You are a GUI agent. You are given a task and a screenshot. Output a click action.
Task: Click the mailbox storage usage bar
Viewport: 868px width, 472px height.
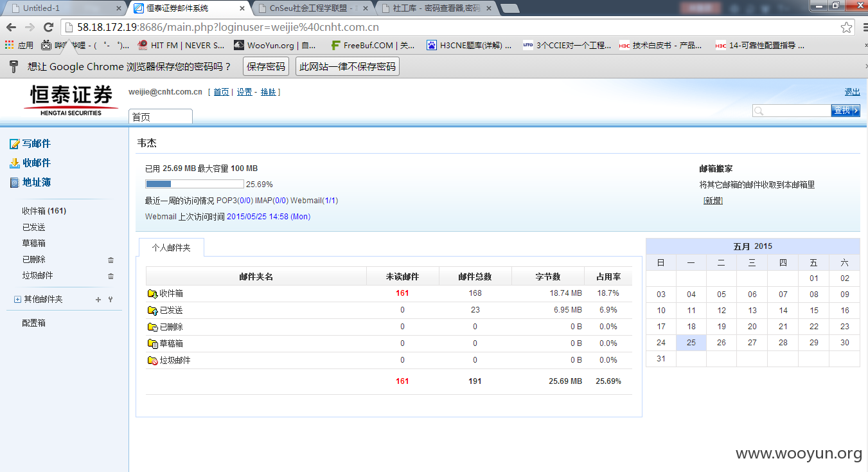(195, 184)
